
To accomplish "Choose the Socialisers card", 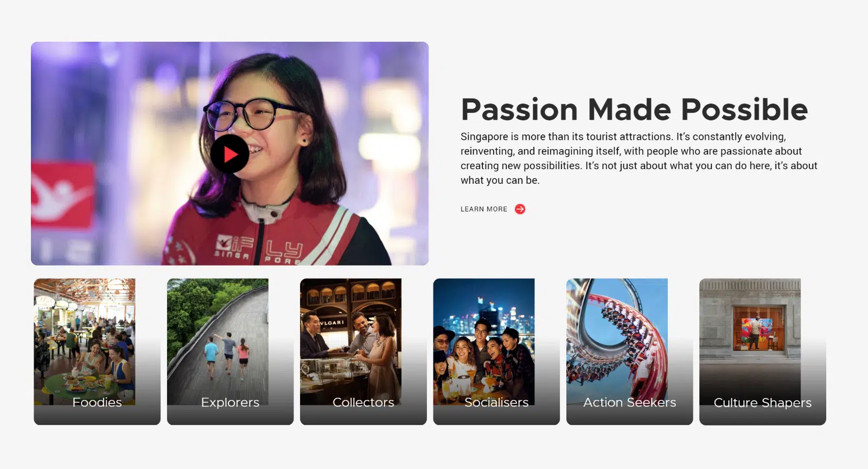I will (x=496, y=351).
